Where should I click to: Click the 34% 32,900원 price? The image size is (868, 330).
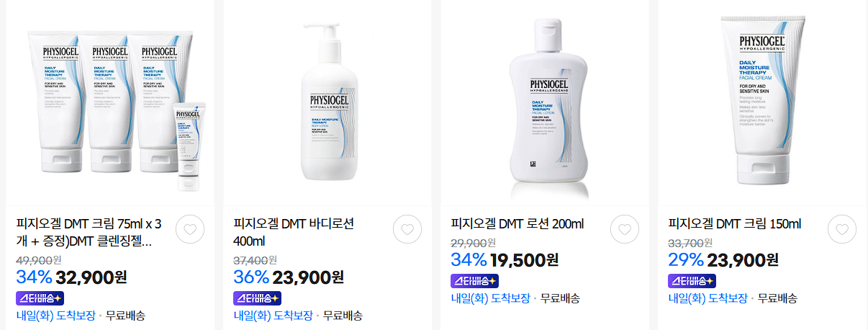[x=71, y=277]
